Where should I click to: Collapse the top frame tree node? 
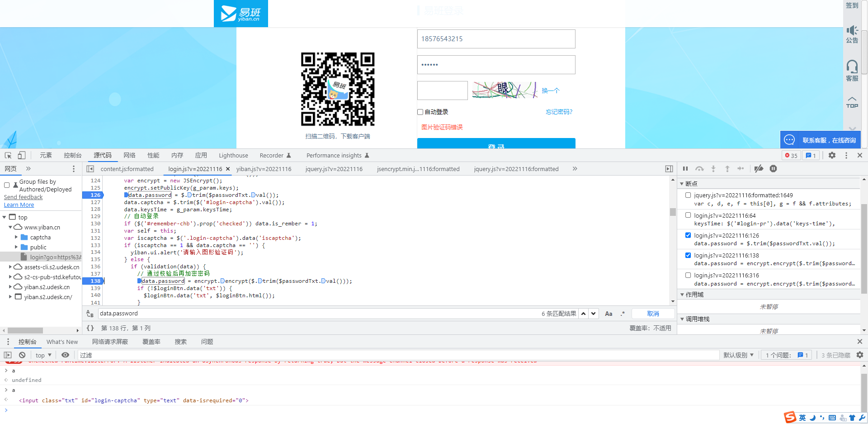click(x=5, y=217)
